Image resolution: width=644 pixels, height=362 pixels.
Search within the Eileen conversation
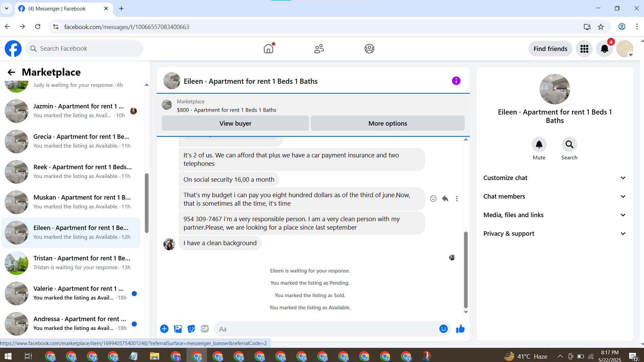(x=569, y=145)
